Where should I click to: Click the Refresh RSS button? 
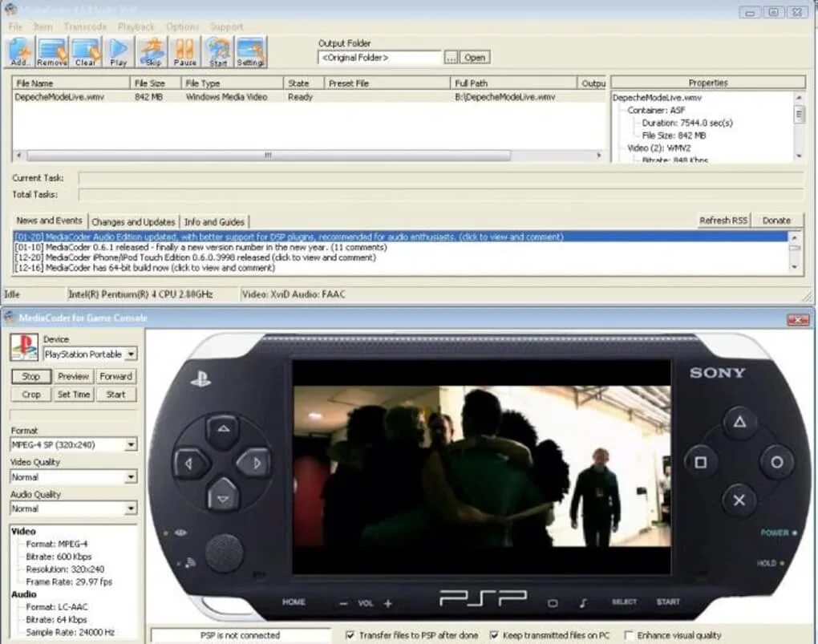click(x=723, y=221)
